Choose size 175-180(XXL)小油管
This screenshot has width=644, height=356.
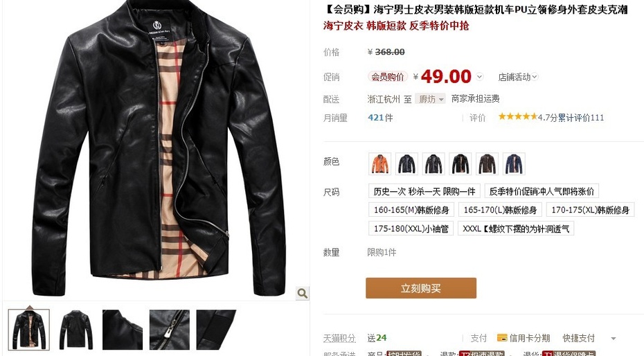click(x=411, y=229)
